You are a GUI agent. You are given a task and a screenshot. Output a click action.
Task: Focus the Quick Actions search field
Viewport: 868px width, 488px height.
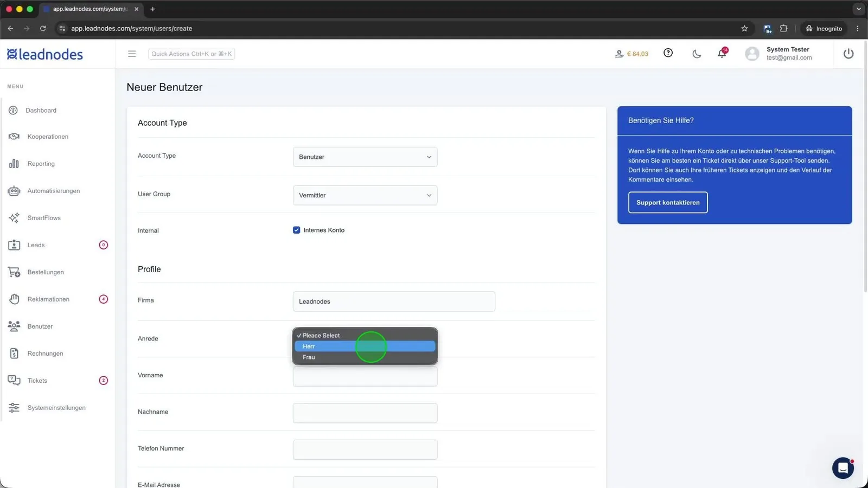192,54
